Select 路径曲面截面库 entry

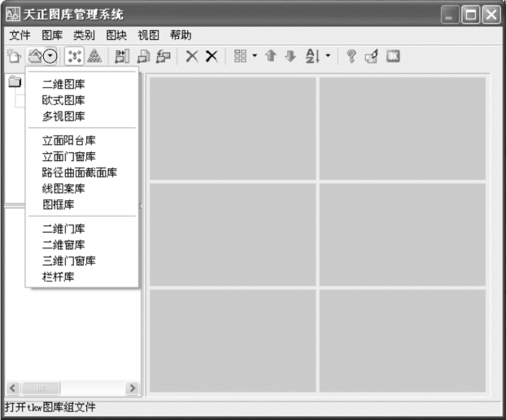point(82,173)
